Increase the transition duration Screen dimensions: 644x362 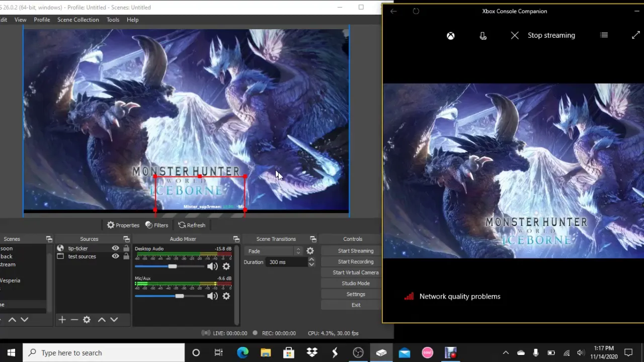[x=311, y=259]
